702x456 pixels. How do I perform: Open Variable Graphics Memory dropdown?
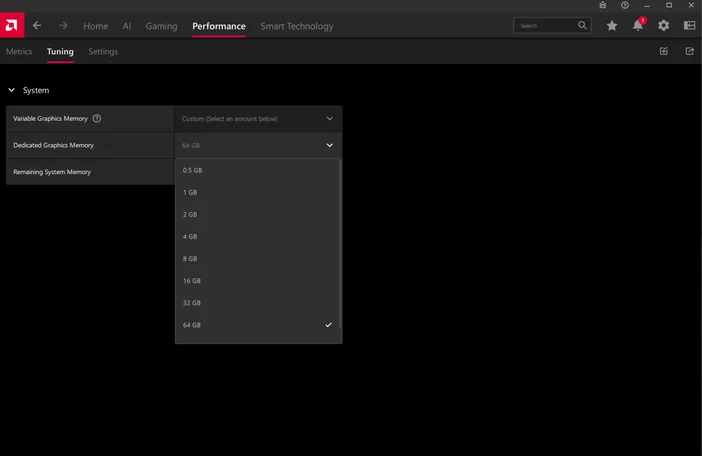[x=257, y=118]
